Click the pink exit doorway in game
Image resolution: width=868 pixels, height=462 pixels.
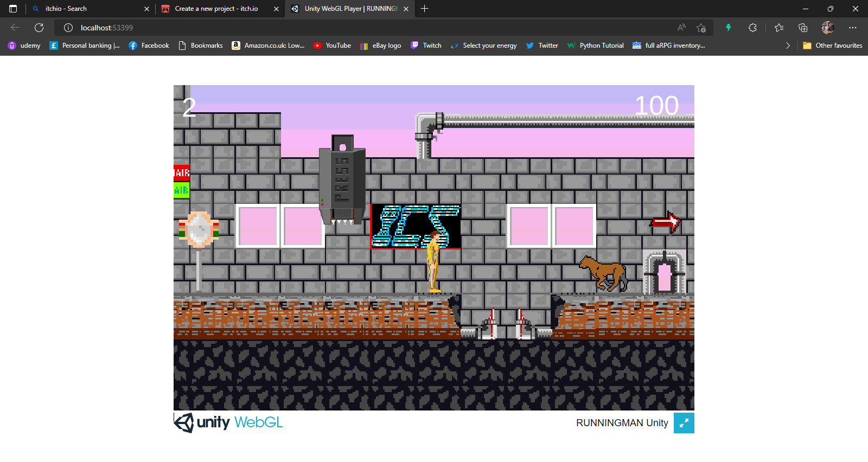(665, 273)
